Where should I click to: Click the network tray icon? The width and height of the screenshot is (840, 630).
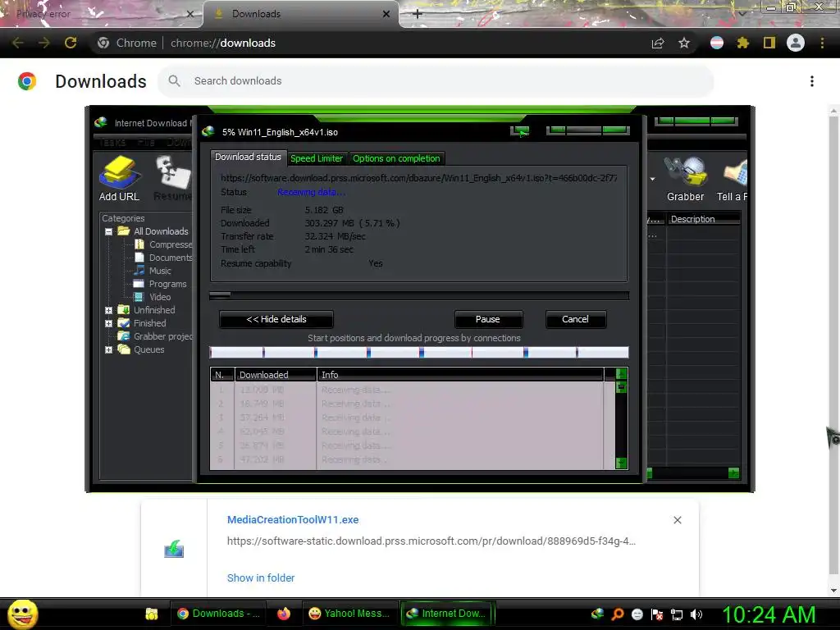point(677,614)
